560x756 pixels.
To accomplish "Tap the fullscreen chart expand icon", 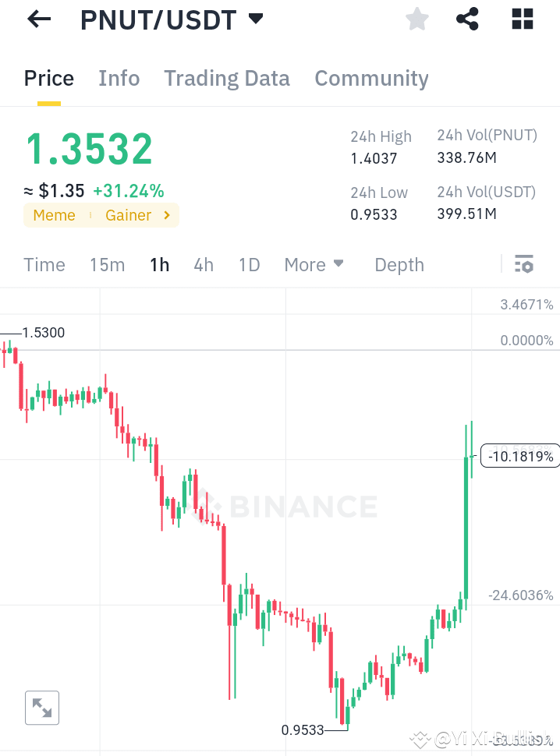I will (x=41, y=708).
